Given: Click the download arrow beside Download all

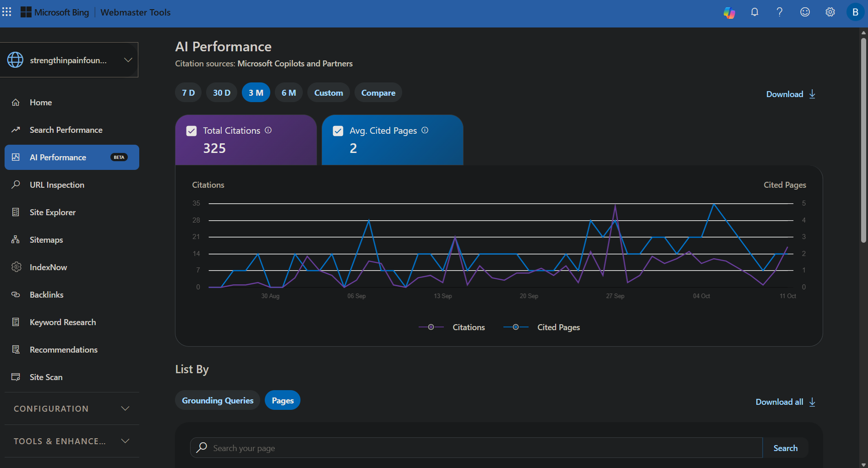Looking at the screenshot, I should (813, 402).
